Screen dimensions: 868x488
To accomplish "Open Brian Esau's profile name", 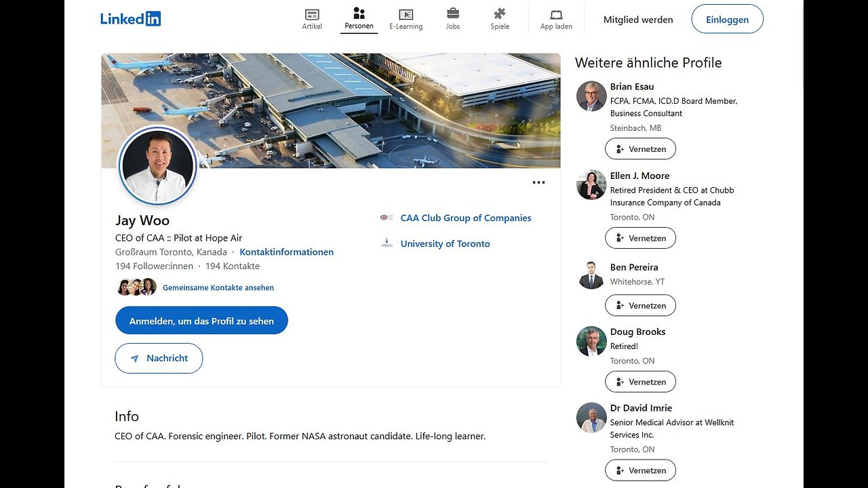I will tap(632, 86).
